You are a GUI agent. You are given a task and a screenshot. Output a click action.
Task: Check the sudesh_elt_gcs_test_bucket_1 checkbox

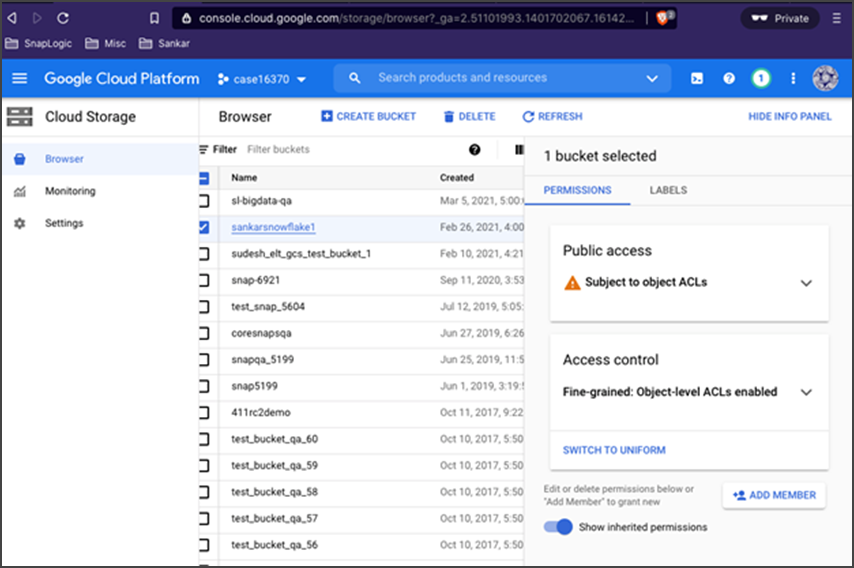[204, 254]
